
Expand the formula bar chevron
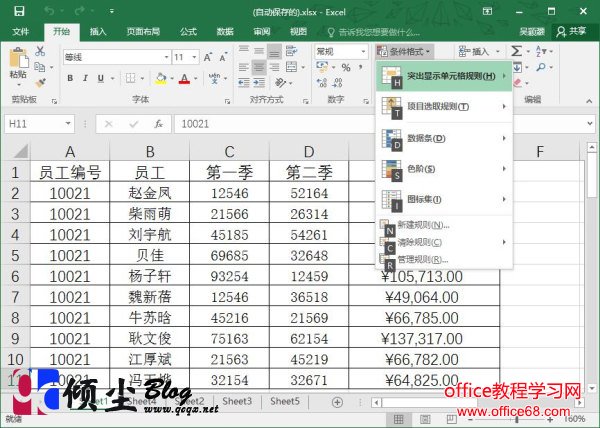pyautogui.click(x=590, y=124)
